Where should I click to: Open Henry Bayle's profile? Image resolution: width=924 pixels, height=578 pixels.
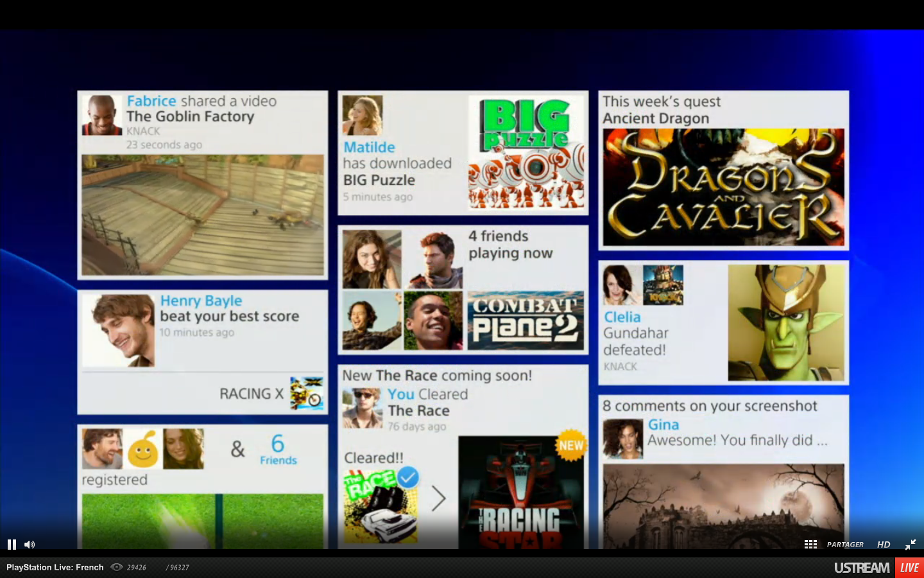click(200, 301)
